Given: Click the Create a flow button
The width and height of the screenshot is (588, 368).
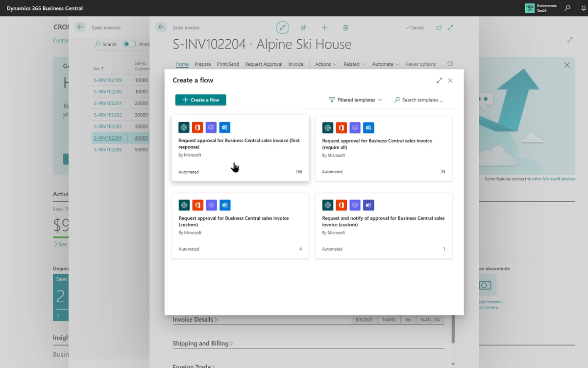Looking at the screenshot, I should (x=200, y=100).
